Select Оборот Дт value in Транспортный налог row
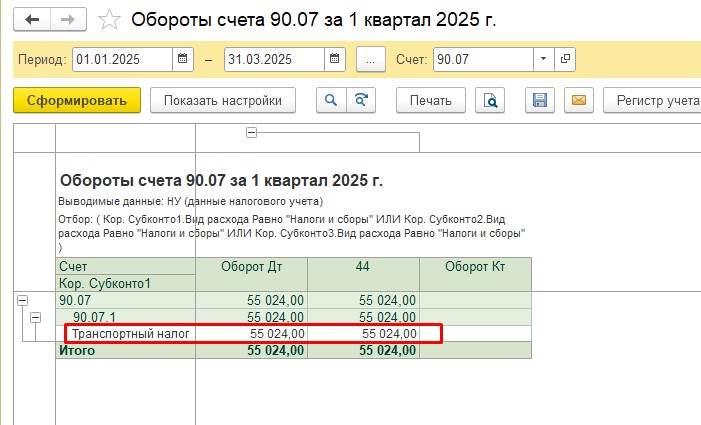701x425 pixels. pyautogui.click(x=252, y=334)
